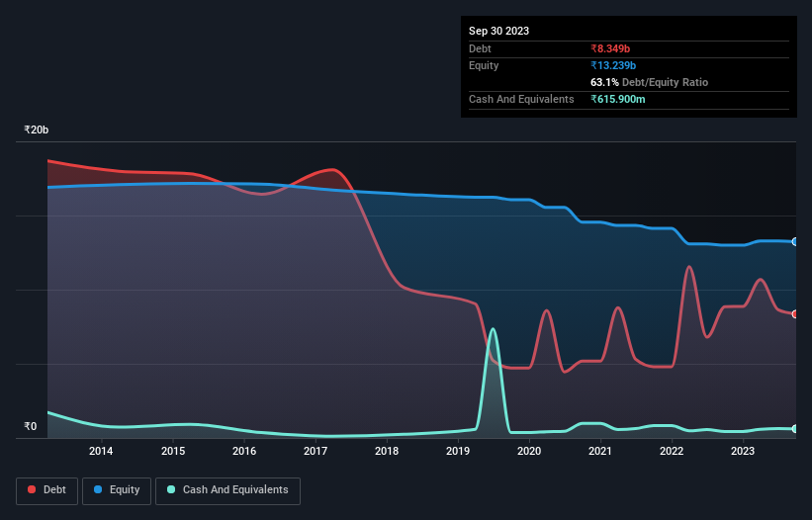This screenshot has width=812, height=520.
Task: Click the Sep 30 2023 tooltip date
Action: 498,31
